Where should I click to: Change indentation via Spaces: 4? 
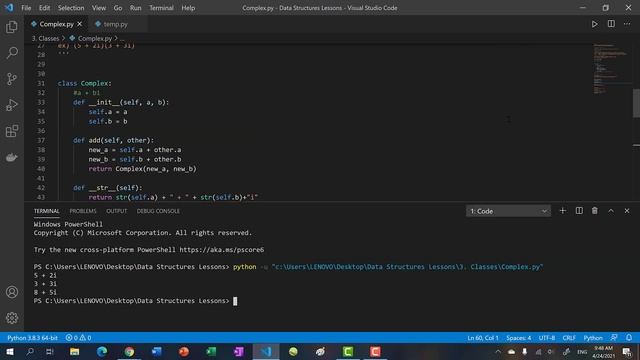click(519, 338)
